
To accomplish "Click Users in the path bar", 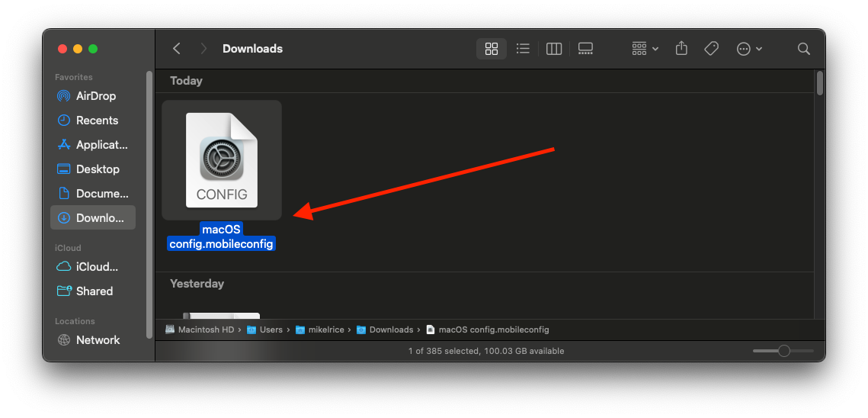I will 264,330.
